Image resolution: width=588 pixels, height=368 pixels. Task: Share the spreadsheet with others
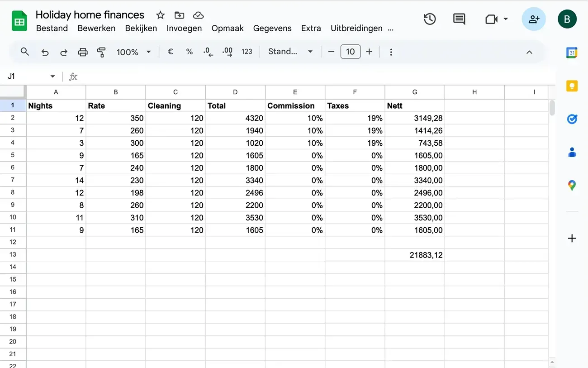534,19
